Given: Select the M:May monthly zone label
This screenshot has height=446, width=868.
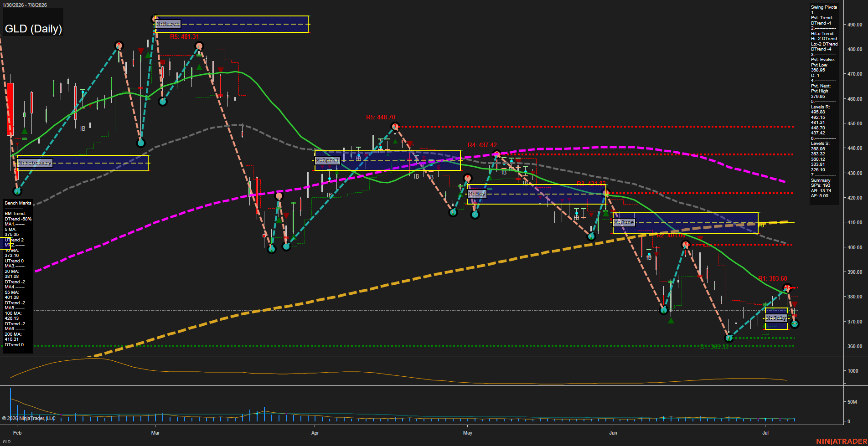Looking at the screenshot, I should coord(477,194).
